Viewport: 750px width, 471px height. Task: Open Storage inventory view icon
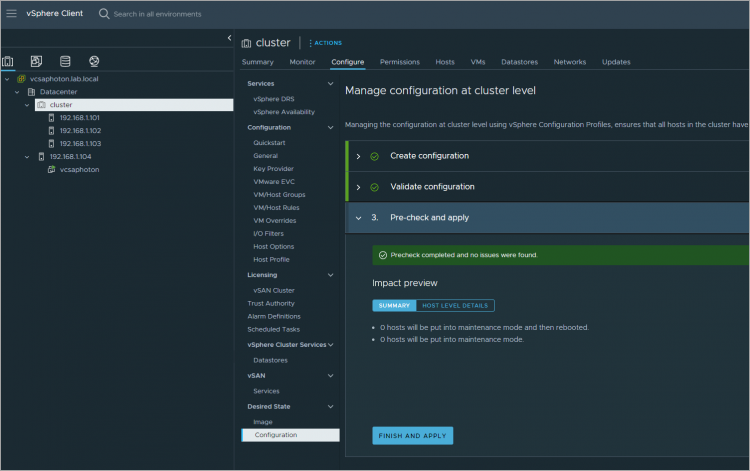point(65,61)
